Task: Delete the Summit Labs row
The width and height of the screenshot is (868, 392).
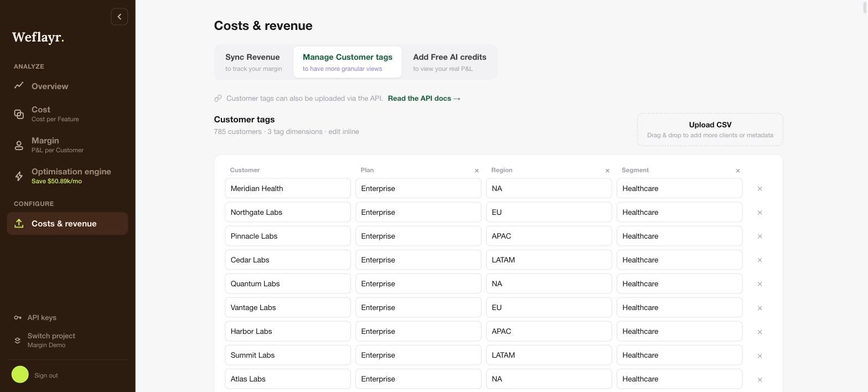Action: (759, 355)
